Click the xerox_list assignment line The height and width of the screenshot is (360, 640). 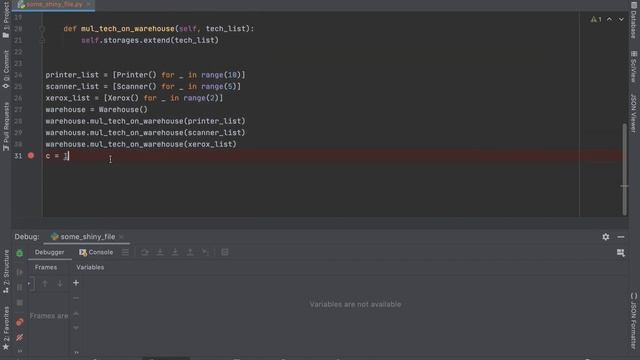pos(134,98)
